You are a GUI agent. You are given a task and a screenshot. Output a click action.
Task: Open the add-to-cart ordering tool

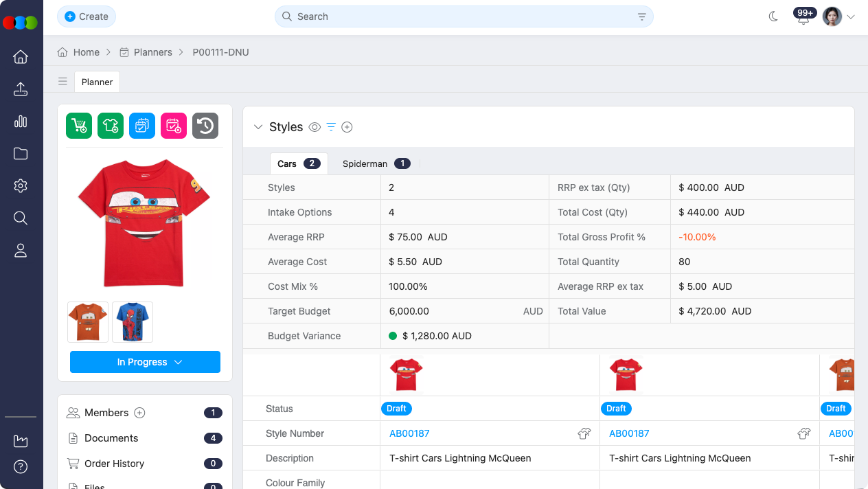coord(78,125)
